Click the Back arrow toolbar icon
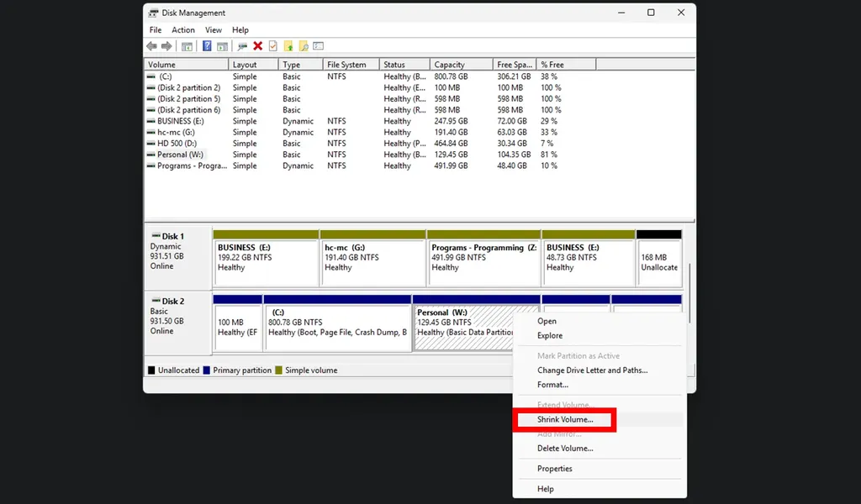Image resolution: width=861 pixels, height=504 pixels. (x=151, y=46)
